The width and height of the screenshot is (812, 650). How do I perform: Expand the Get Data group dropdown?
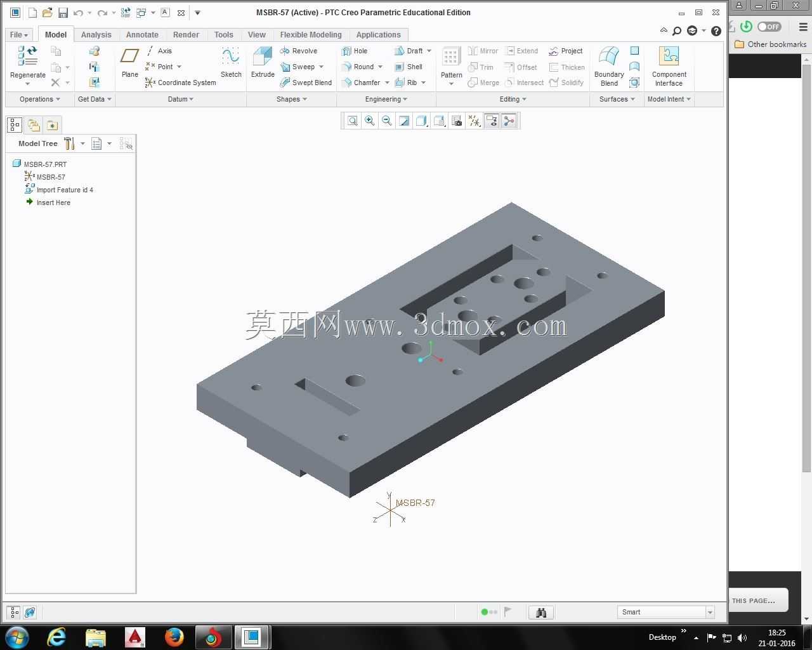pos(95,99)
